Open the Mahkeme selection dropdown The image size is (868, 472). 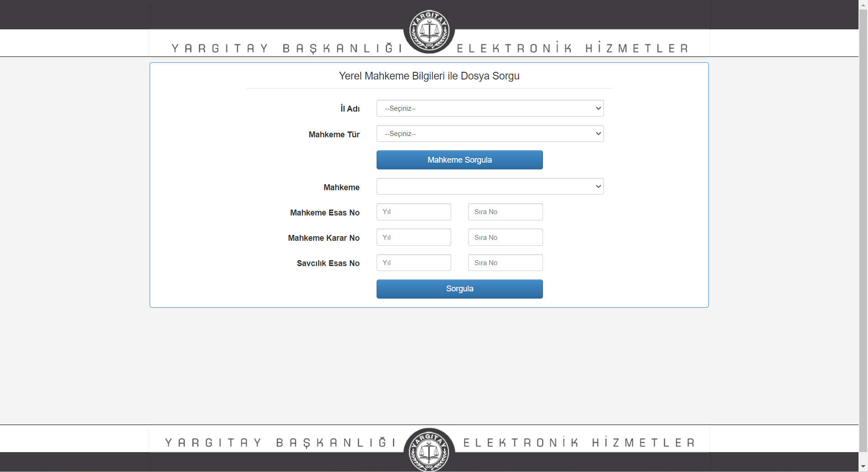[490, 187]
